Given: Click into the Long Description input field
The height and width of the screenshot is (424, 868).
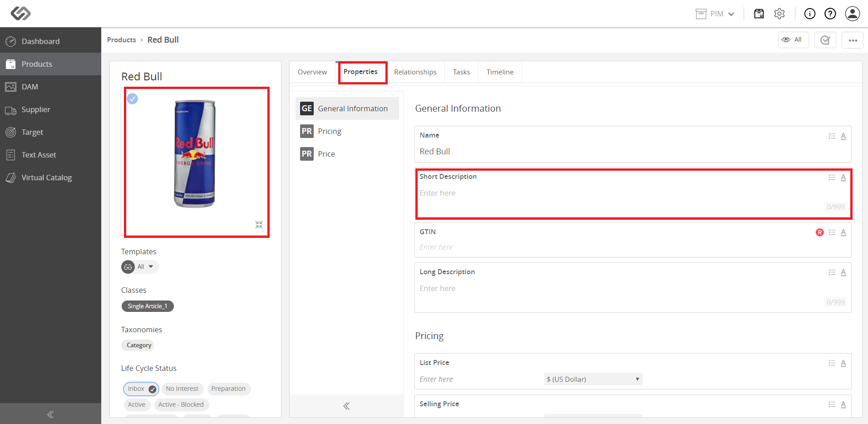Looking at the screenshot, I should pos(633,289).
